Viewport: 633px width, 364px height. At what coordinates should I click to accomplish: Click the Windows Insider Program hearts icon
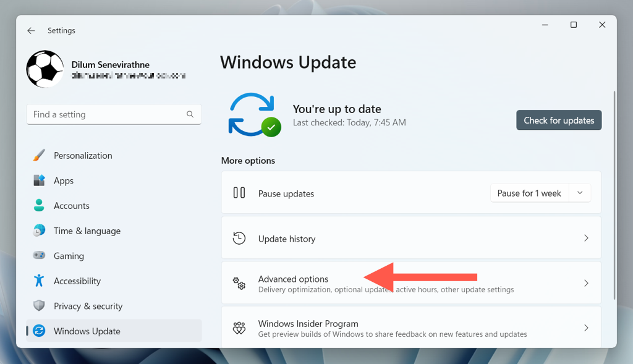point(239,328)
